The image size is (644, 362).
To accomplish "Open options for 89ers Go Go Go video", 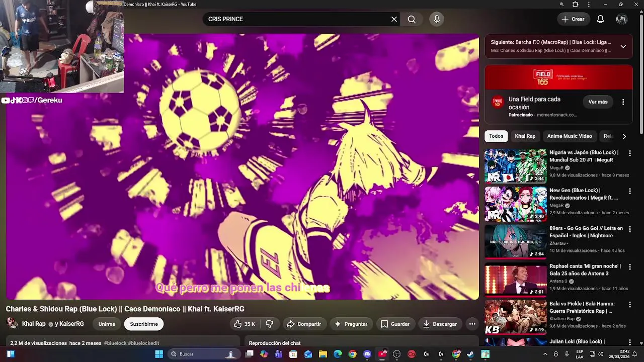I will 629,229.
